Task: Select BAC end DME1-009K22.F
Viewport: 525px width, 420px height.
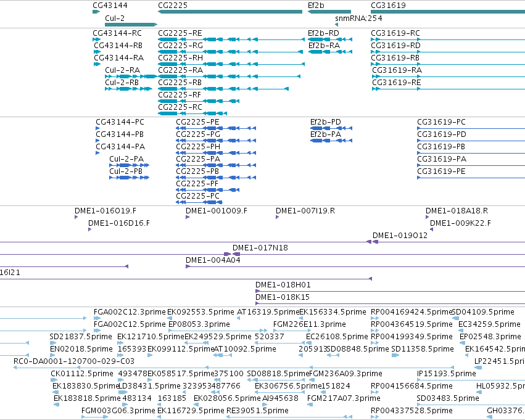Action: [432, 229]
